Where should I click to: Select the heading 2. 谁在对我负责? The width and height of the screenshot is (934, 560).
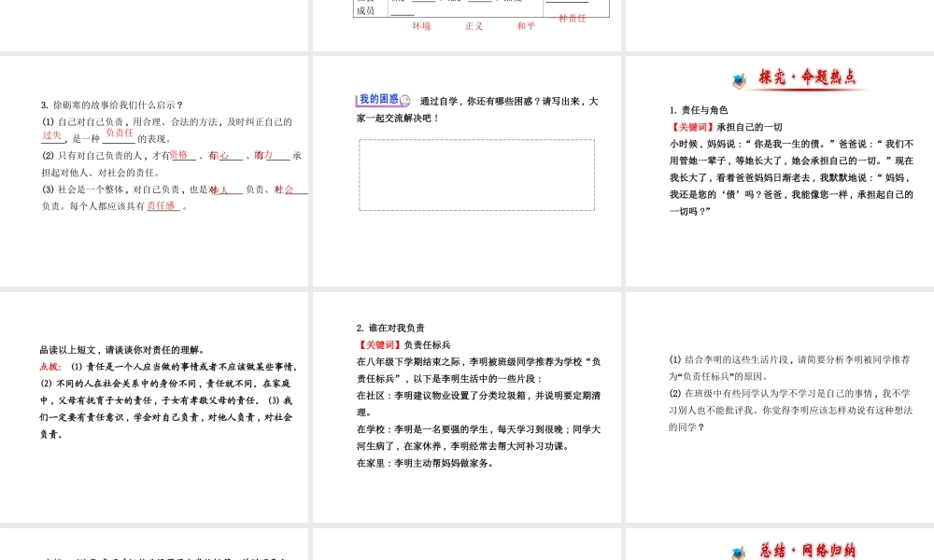point(390,328)
